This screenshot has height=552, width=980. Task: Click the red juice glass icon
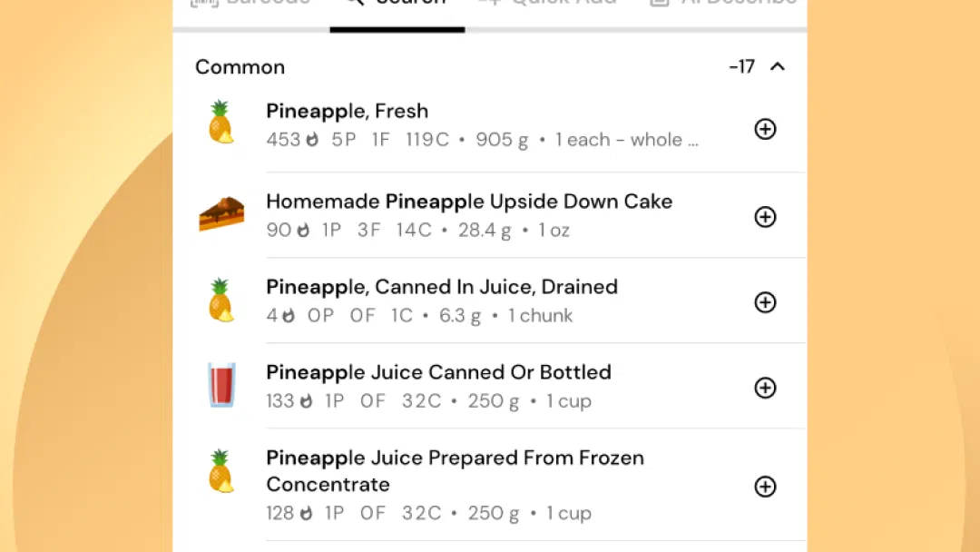pos(221,384)
